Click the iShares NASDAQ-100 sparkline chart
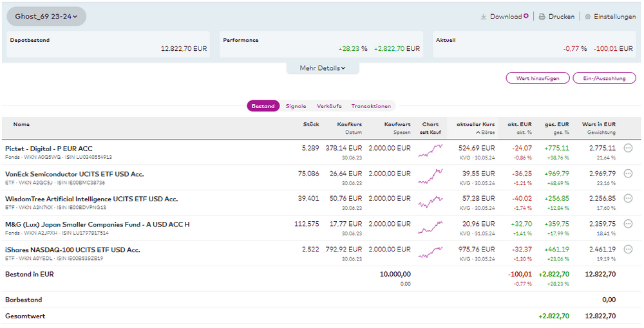644x328 pixels. 430,253
